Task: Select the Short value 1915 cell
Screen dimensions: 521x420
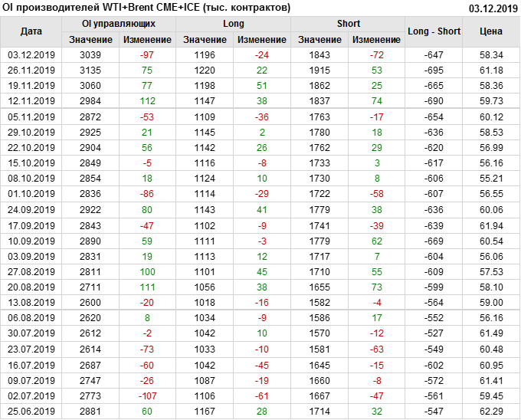Action: 319,71
